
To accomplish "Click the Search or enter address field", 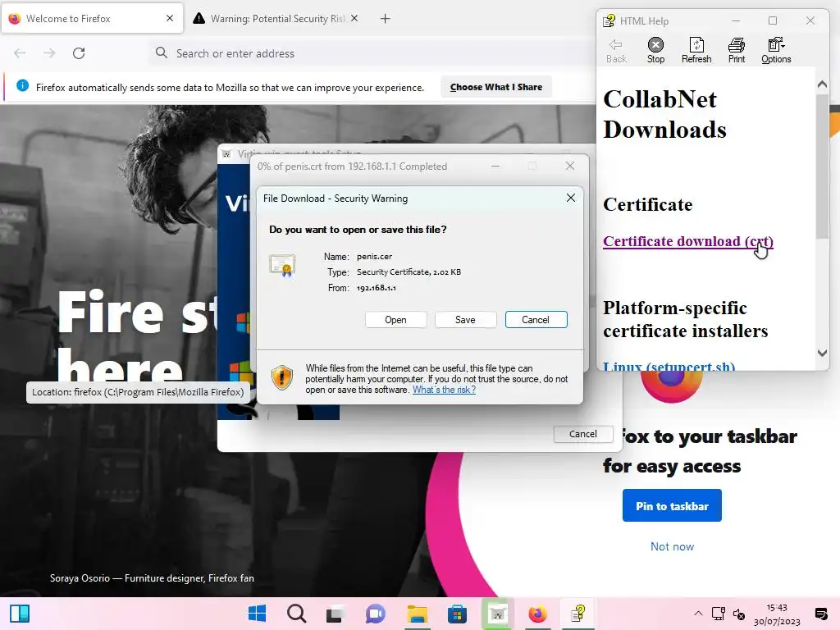I will coord(370,53).
